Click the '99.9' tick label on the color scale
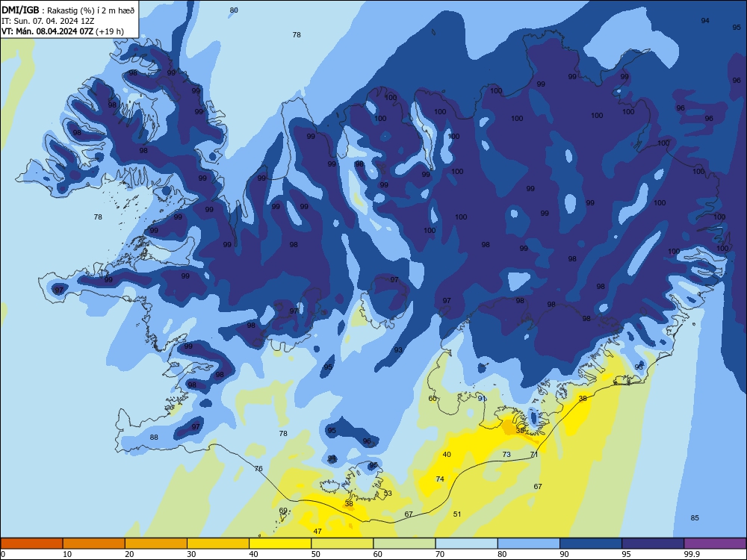Image resolution: width=747 pixels, height=560 pixels. coord(691,554)
